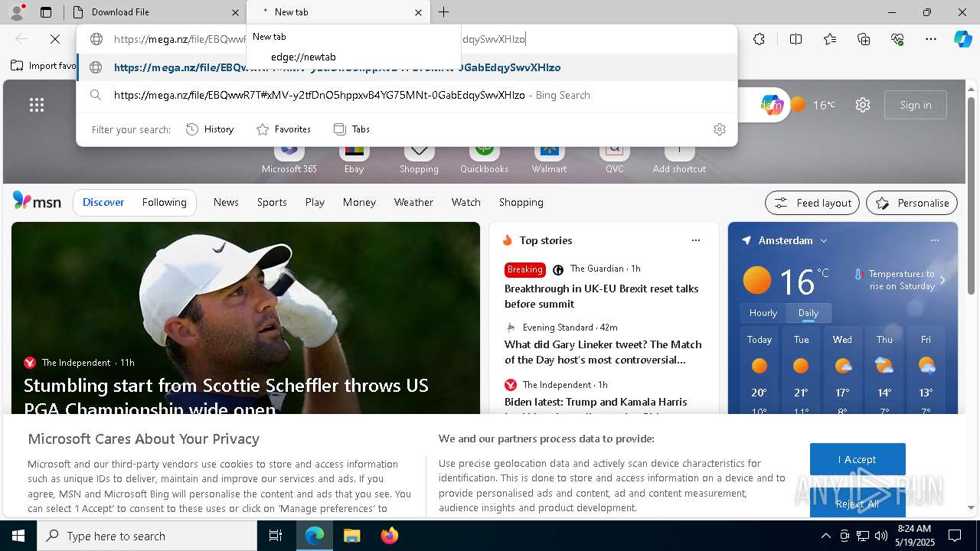Viewport: 980px width, 551px height.
Task: Filter search by History
Action: [210, 129]
